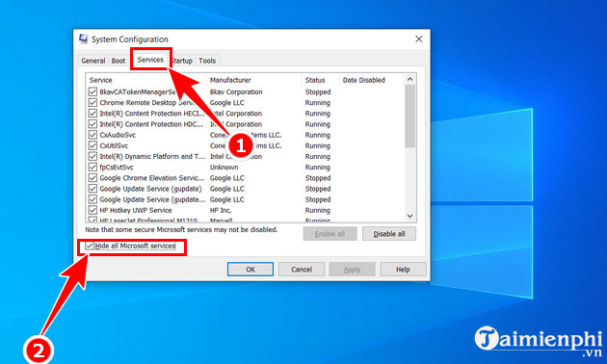Toggle Chrome Remote Desktop Service checkbox
This screenshot has height=364, width=607.
coord(92,102)
